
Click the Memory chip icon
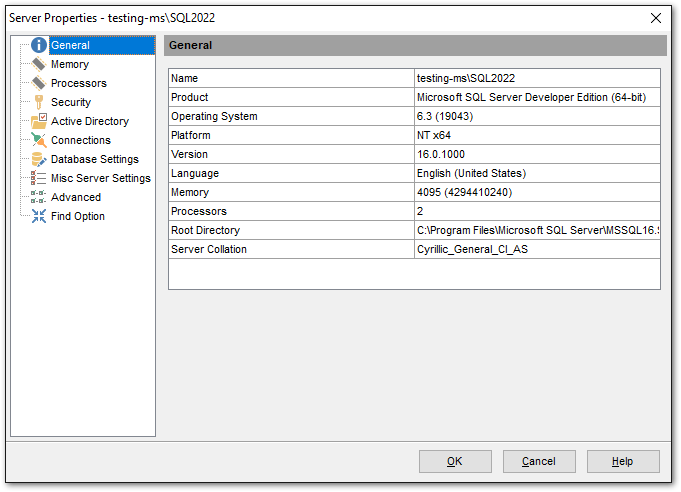pos(39,64)
